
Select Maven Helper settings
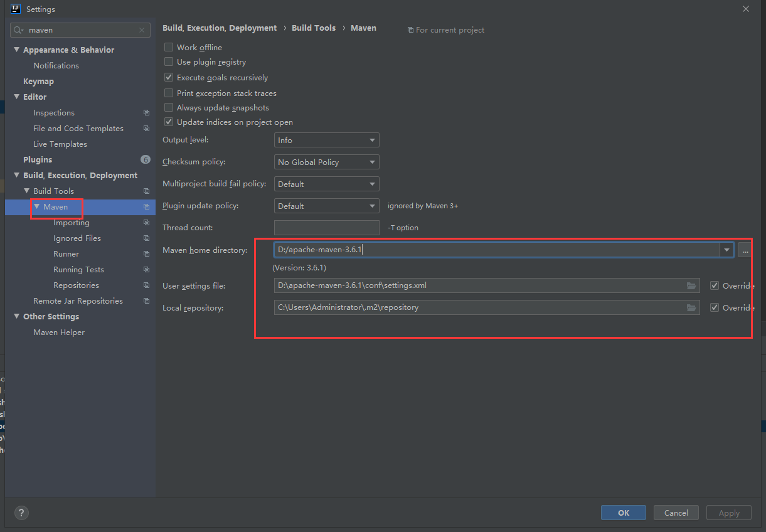coord(59,332)
